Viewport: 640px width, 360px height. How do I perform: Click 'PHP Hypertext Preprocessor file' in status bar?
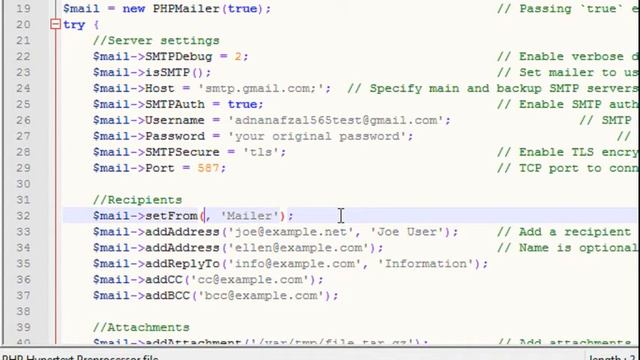point(80,357)
